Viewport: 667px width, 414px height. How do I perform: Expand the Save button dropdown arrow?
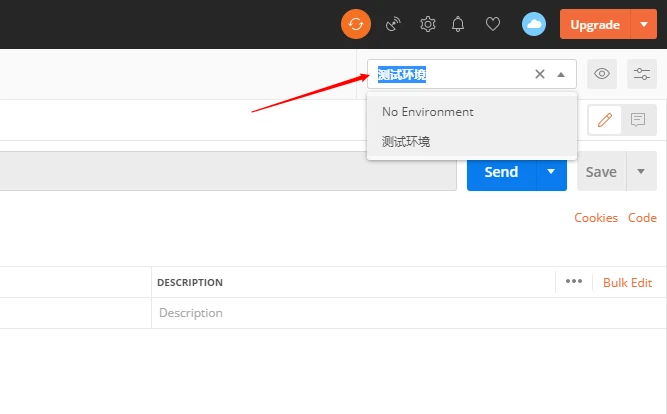pyautogui.click(x=641, y=171)
